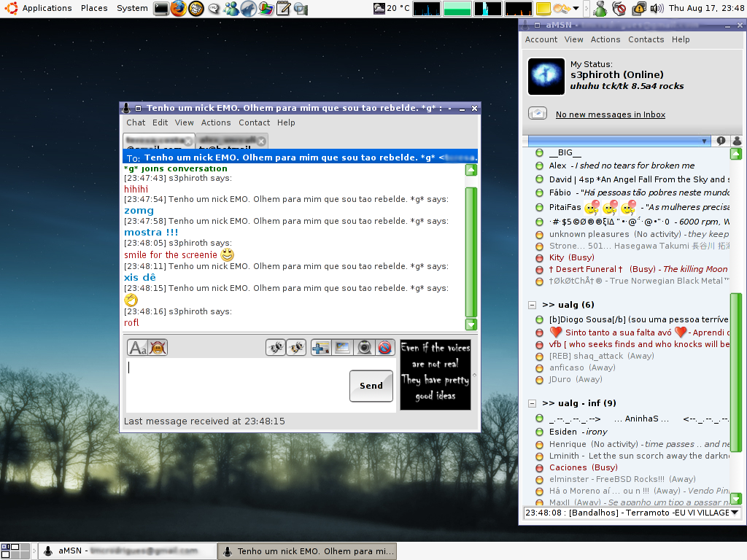Image resolution: width=747 pixels, height=560 pixels.
Task: Open the Actions menu in chat window
Action: tap(216, 122)
